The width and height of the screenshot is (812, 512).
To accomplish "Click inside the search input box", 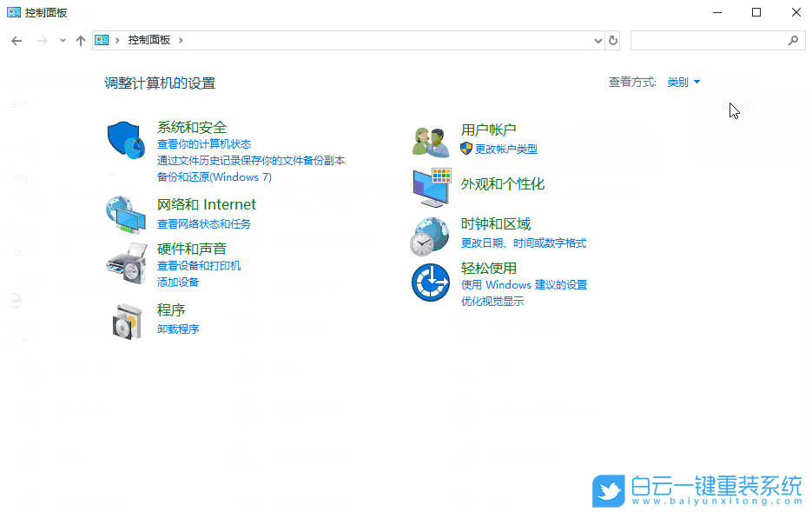I will point(712,40).
